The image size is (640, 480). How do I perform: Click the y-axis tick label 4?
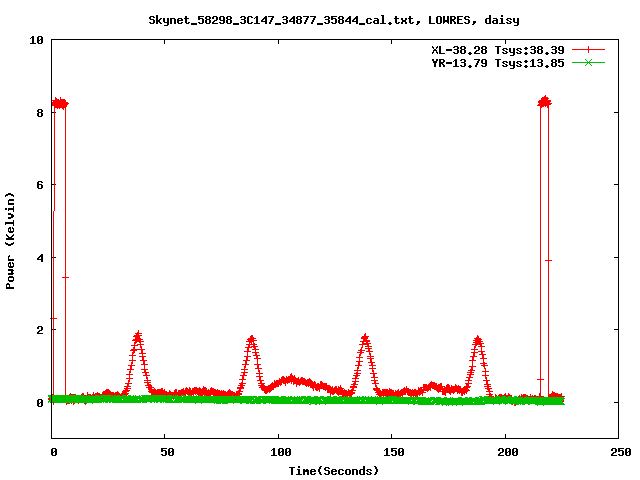(x=40, y=258)
